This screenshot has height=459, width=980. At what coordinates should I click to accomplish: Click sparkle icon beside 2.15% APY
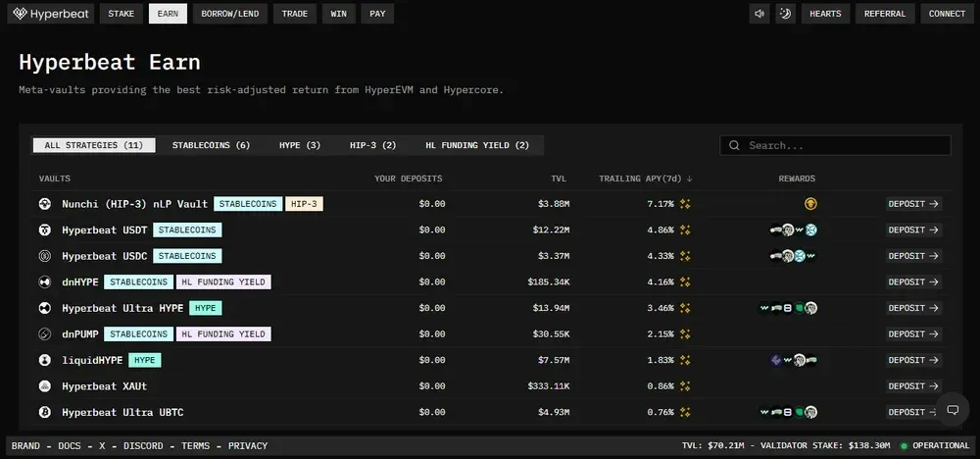[685, 333]
